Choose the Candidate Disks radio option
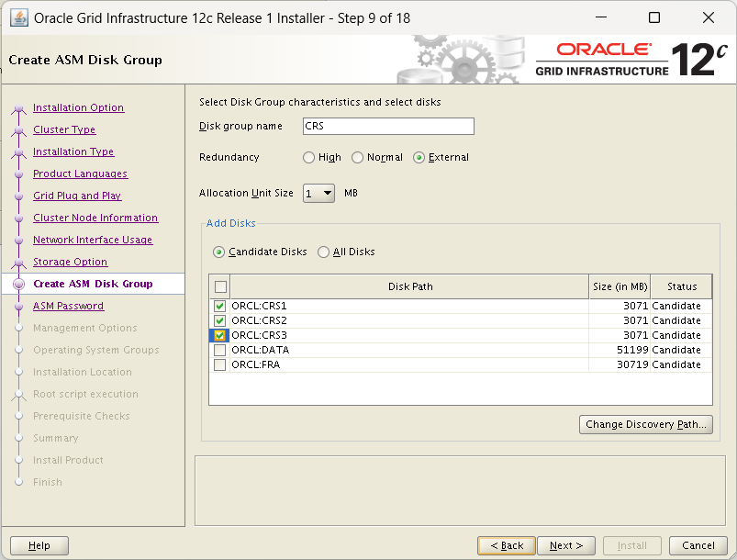The image size is (737, 560). 218,252
